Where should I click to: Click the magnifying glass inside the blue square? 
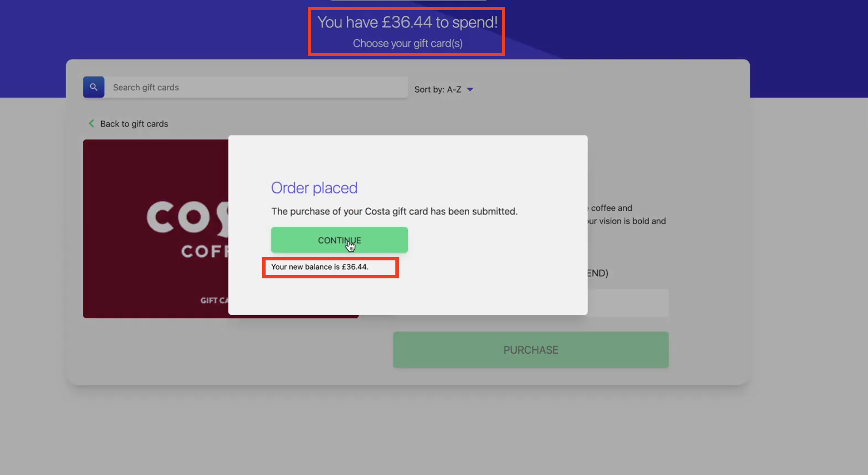coord(93,87)
